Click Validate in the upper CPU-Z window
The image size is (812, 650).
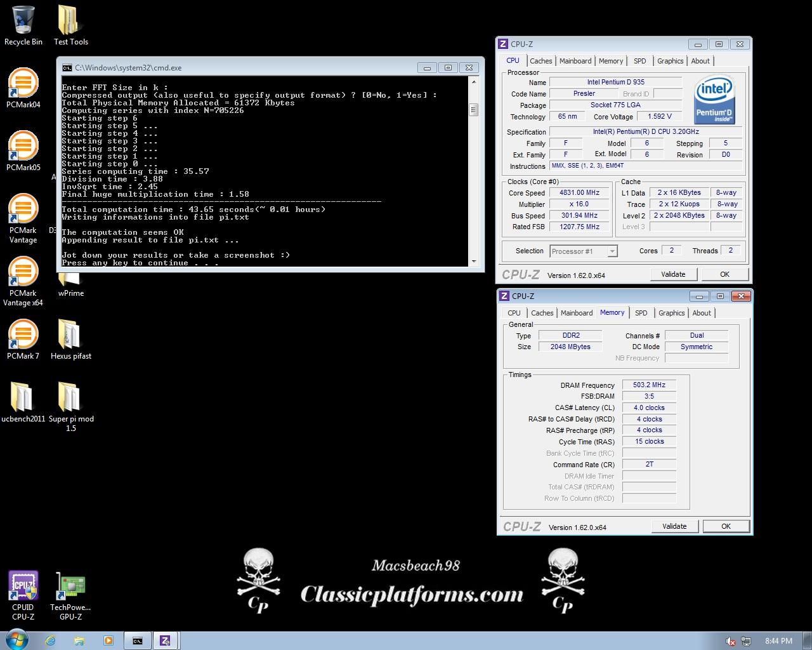coord(673,274)
